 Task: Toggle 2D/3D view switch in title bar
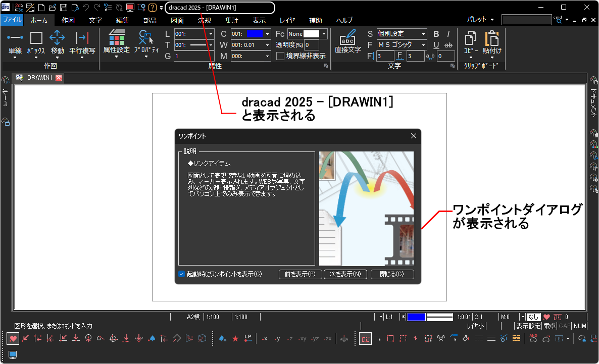tap(19, 8)
